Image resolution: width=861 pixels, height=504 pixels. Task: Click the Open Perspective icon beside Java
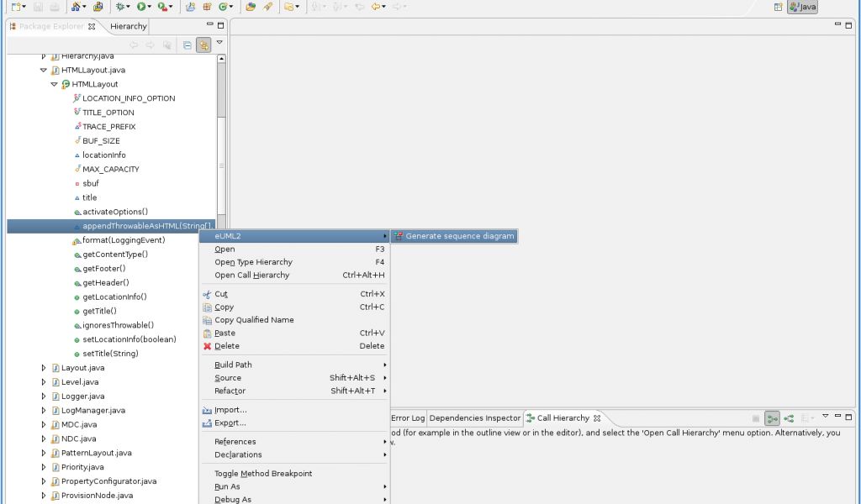click(778, 7)
